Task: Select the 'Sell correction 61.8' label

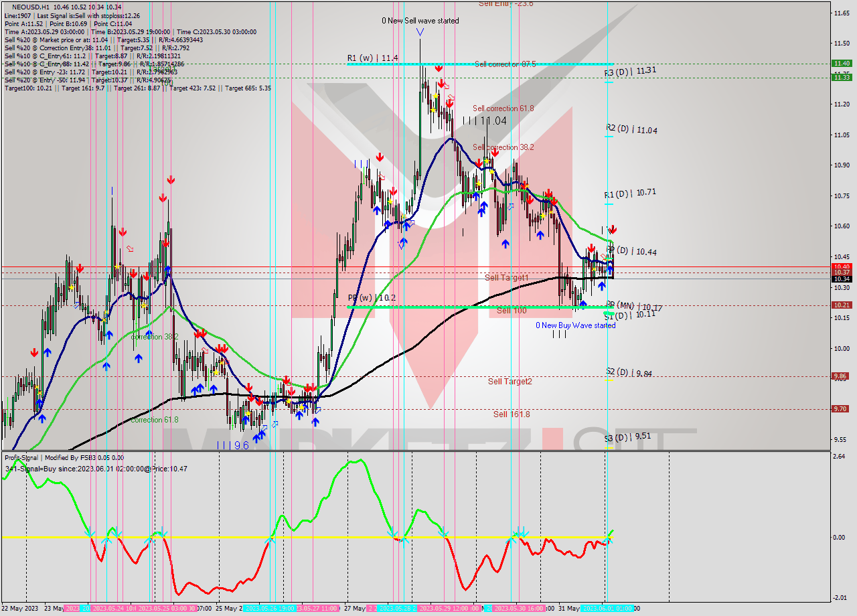Action: [x=503, y=108]
